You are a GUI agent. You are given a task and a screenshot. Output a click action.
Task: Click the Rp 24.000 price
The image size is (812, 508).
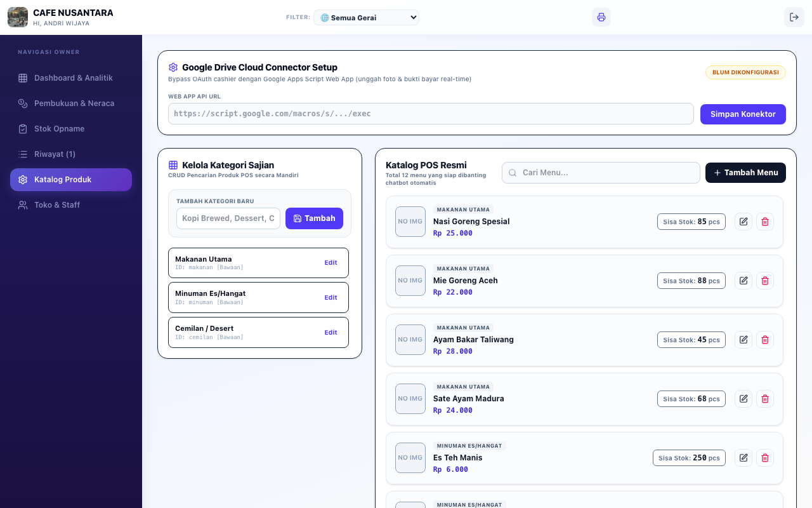pos(453,410)
